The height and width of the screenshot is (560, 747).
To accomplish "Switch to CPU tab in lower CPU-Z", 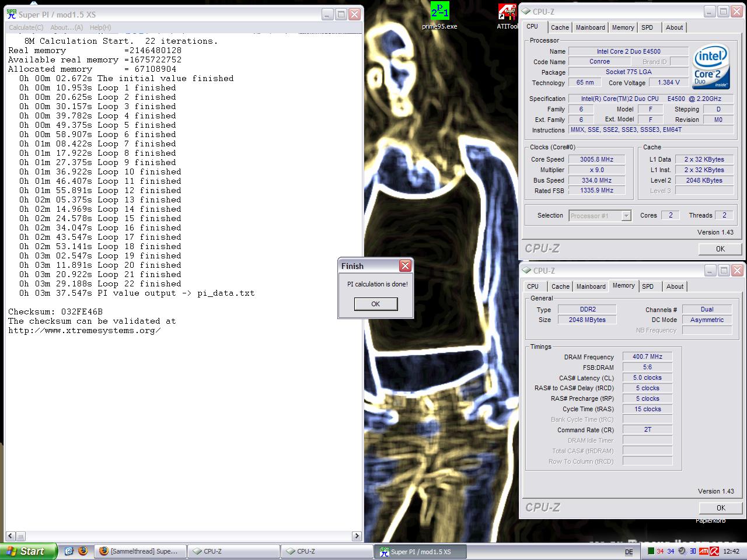I will pos(533,286).
